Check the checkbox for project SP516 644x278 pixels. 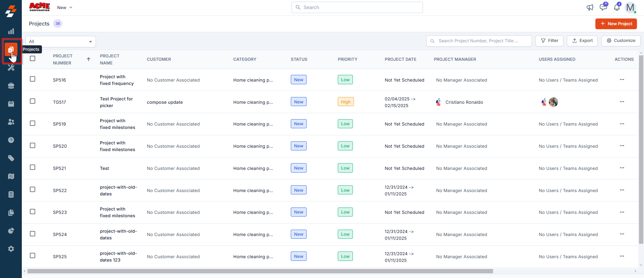click(x=33, y=79)
